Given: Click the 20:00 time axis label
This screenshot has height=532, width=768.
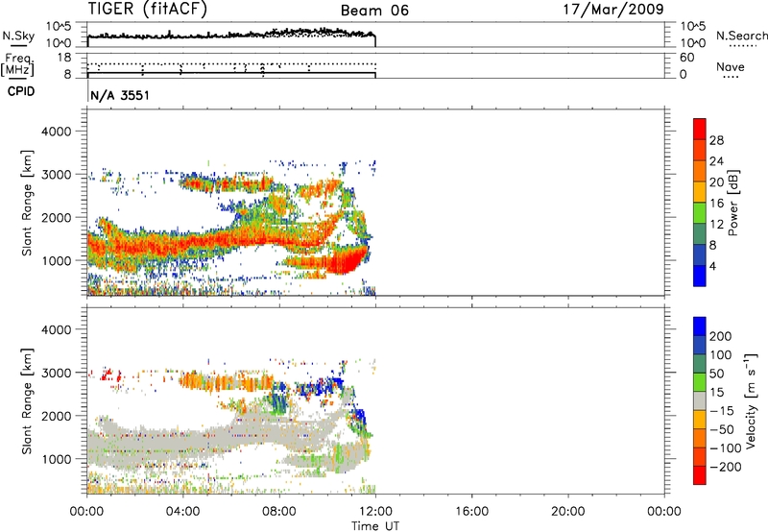Looking at the screenshot, I should coord(567,512).
